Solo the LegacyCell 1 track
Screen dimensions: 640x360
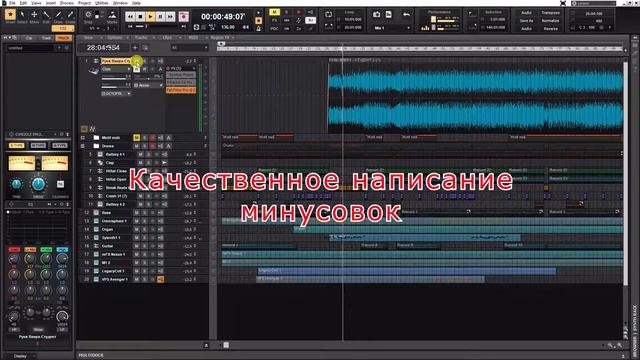click(x=144, y=271)
